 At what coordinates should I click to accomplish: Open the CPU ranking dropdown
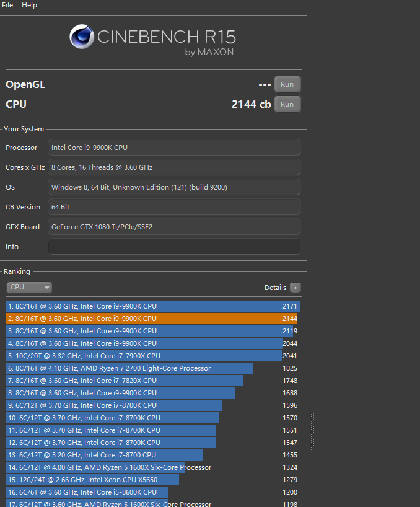[x=29, y=287]
